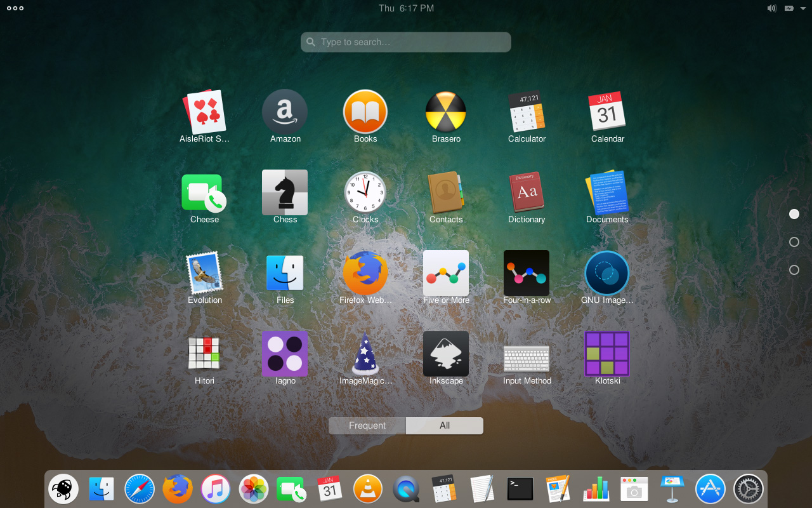Switch to the third app page indicator

[794, 270]
